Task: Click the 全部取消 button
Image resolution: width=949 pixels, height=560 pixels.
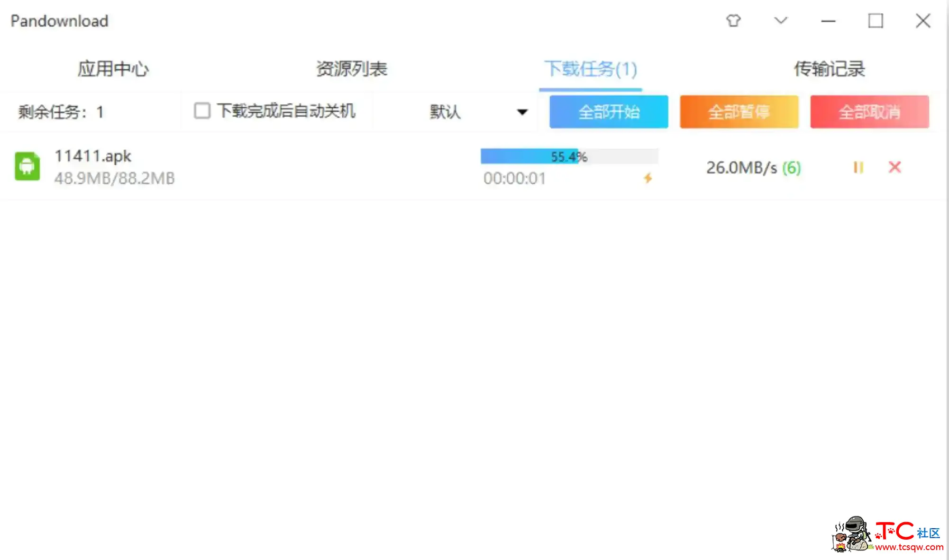Action: (x=869, y=112)
